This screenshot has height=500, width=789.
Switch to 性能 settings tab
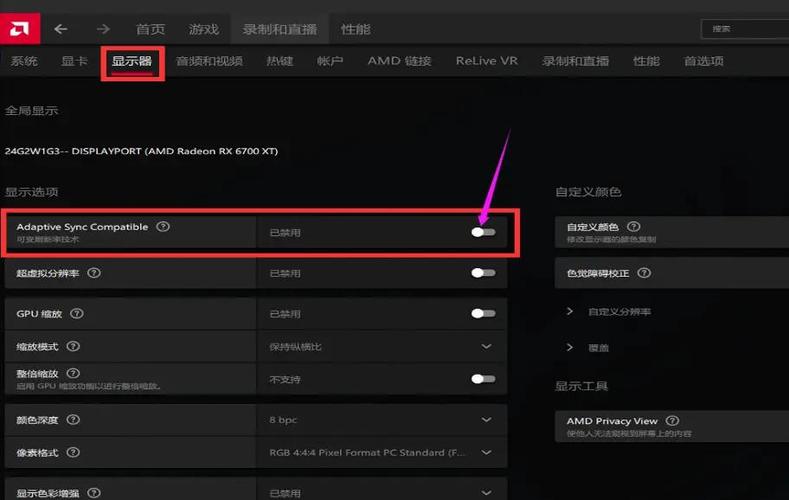(x=647, y=61)
